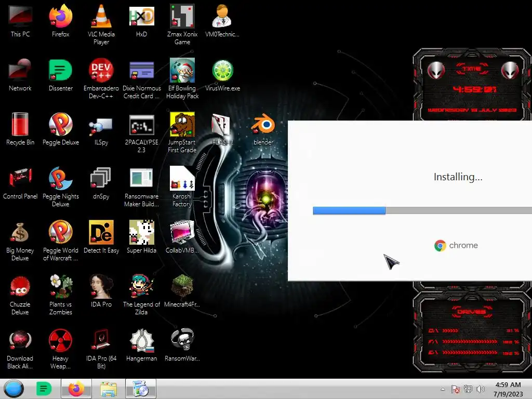Select the CollabVMB desktop icon
Viewport: 532px width, 399px height.
pyautogui.click(x=182, y=237)
